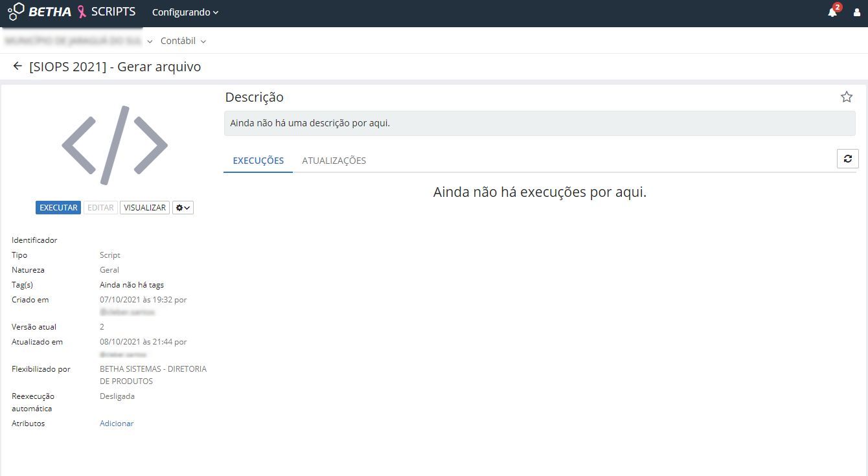Click the Betha hexagon logo icon
868x476 pixels.
click(16, 12)
